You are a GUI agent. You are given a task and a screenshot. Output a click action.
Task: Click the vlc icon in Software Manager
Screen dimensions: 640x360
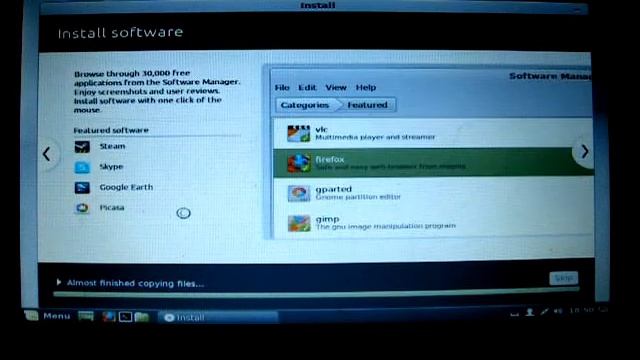pos(299,133)
